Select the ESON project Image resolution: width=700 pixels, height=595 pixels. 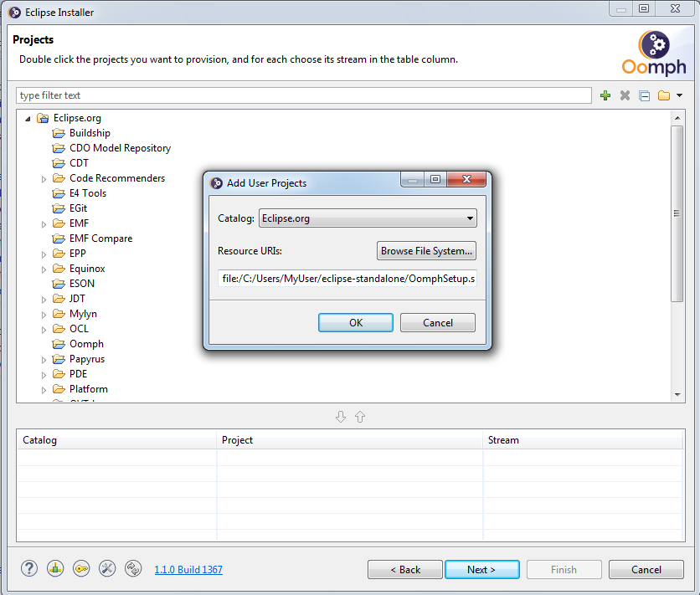(x=82, y=283)
